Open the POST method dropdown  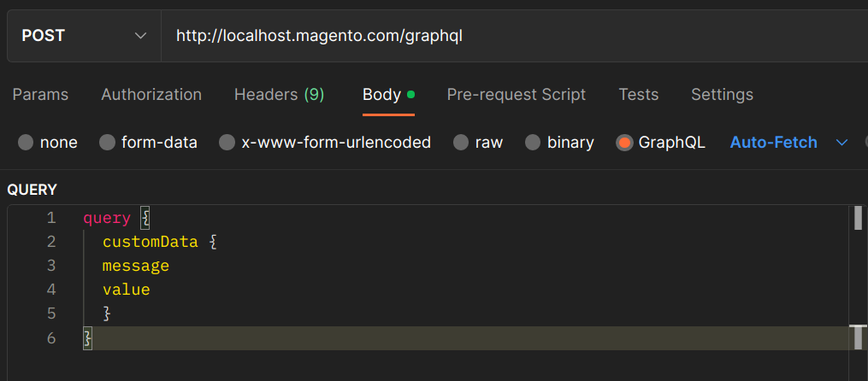pos(84,36)
